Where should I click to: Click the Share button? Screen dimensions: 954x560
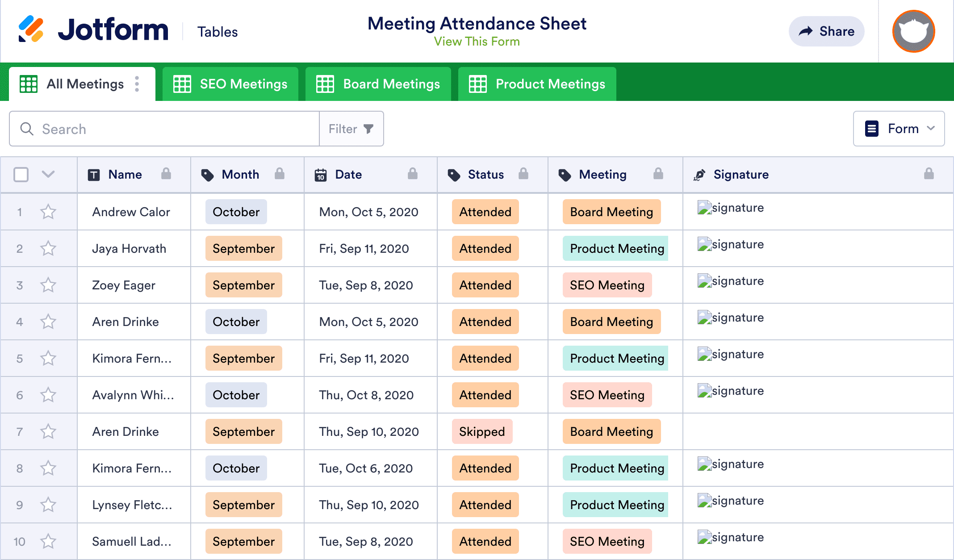pos(826,31)
